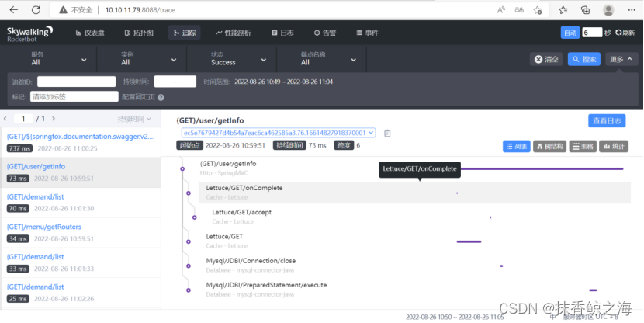Click the page number field

(x=23, y=119)
